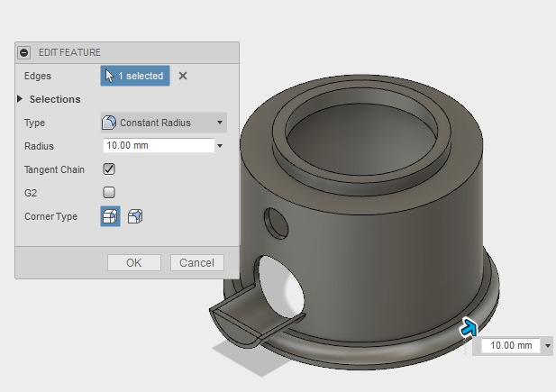
Task: Open the Constant Radius type dropdown
Action: point(163,123)
